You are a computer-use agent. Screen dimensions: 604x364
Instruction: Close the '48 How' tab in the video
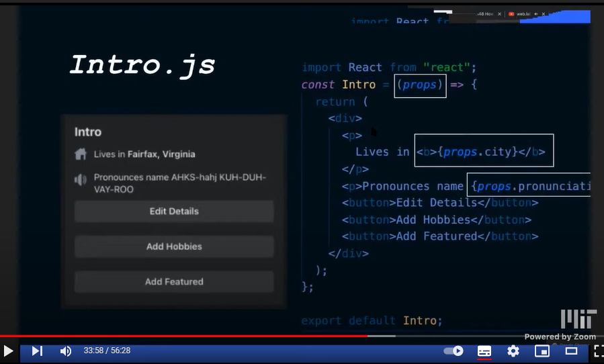500,14
